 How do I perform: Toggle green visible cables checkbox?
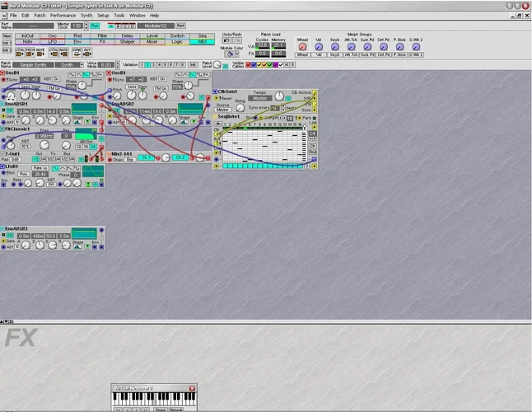coord(270,65)
